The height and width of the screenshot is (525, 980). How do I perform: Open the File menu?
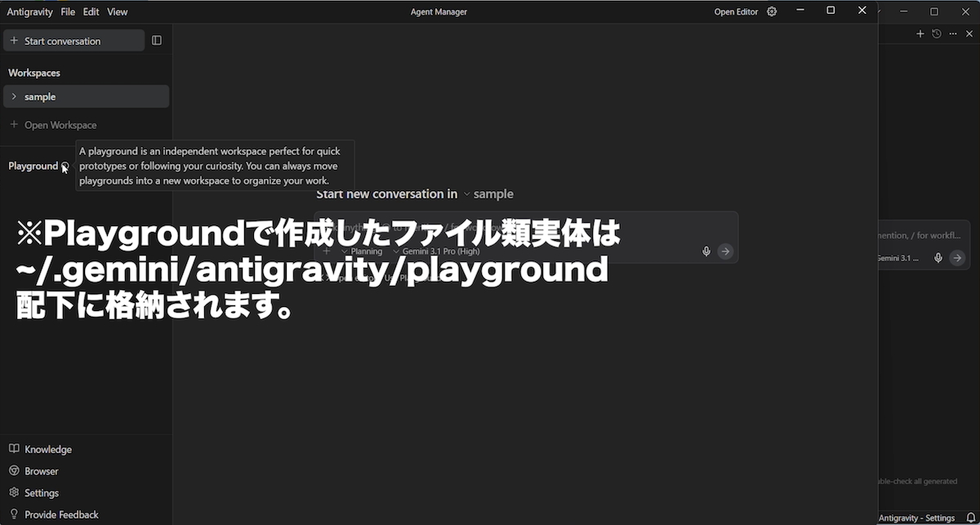coord(68,12)
